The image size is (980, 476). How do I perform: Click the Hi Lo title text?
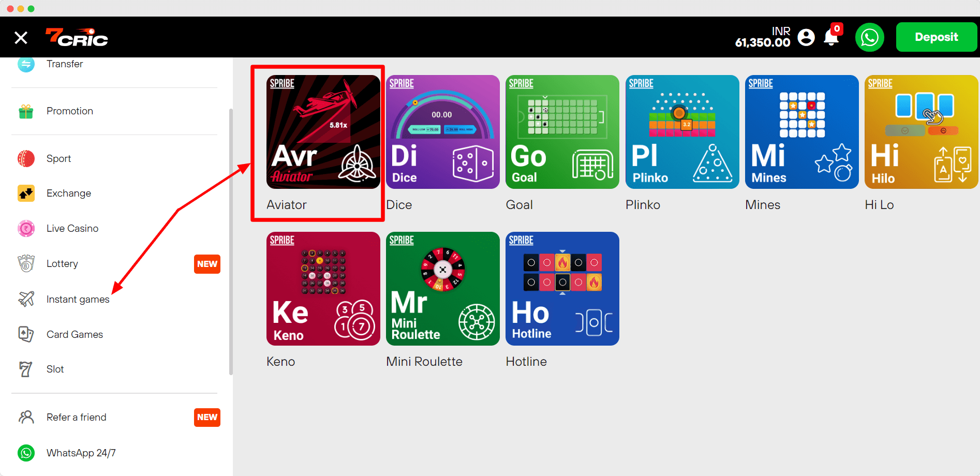click(879, 205)
